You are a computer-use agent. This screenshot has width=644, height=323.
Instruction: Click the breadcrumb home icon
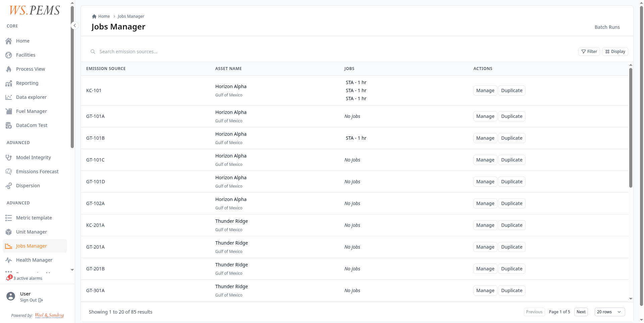(x=94, y=16)
